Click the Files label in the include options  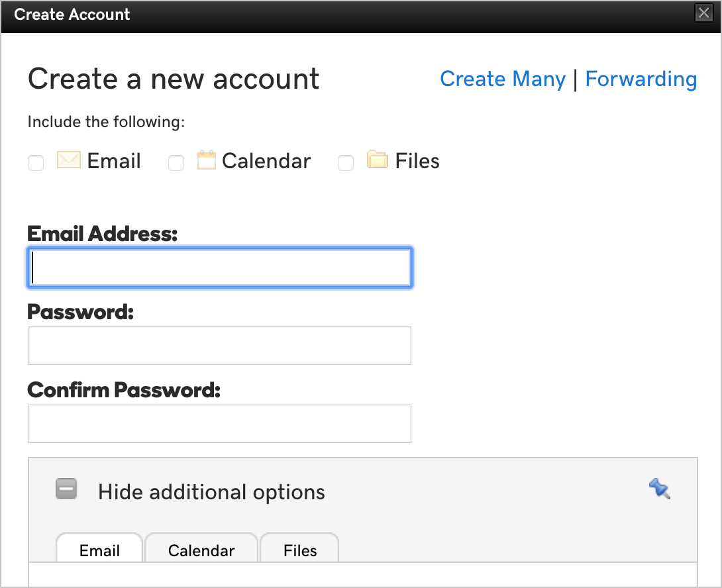(417, 161)
